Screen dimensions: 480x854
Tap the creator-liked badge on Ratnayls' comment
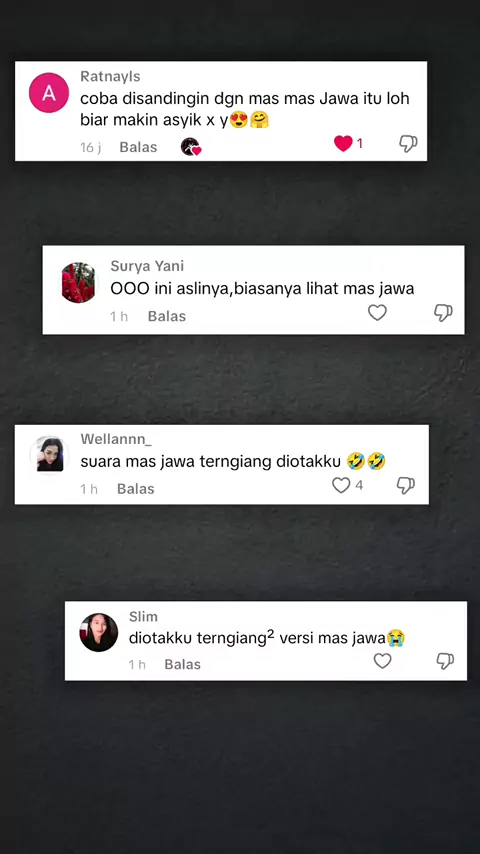tap(191, 147)
